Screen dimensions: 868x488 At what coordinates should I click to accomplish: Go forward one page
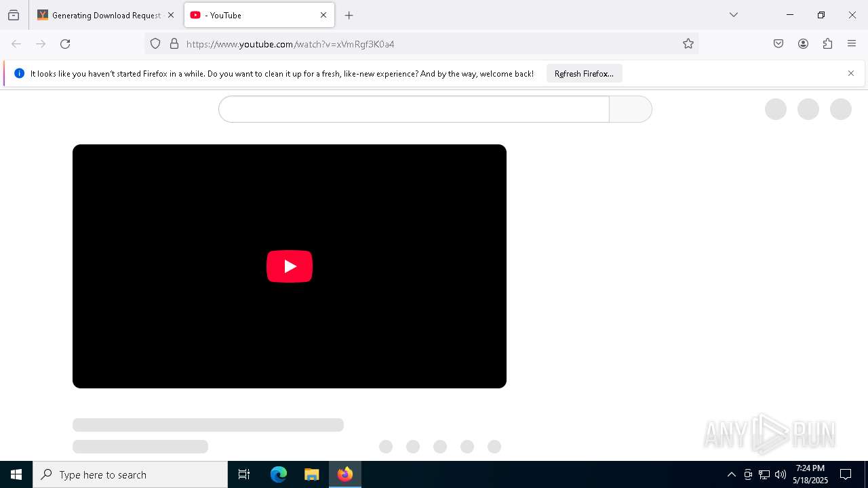(x=41, y=44)
